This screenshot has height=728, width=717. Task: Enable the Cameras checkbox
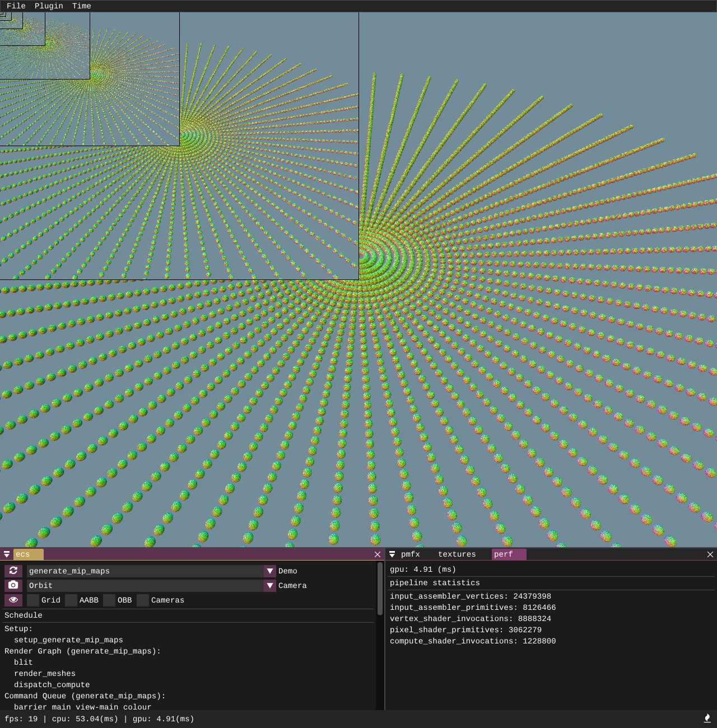(143, 600)
